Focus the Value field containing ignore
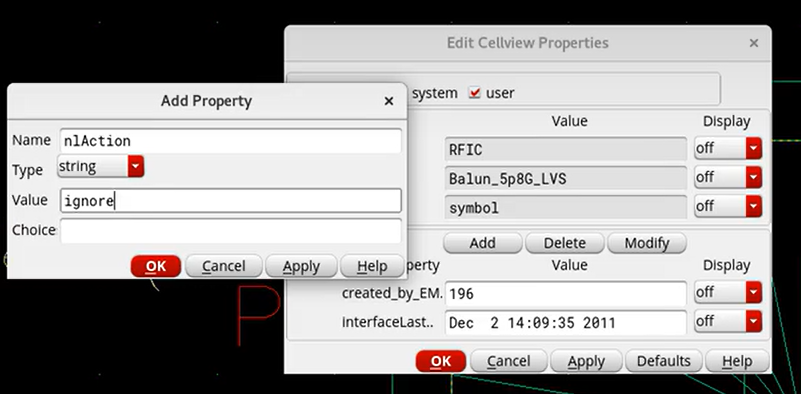The height and width of the screenshot is (394, 801). 230,201
